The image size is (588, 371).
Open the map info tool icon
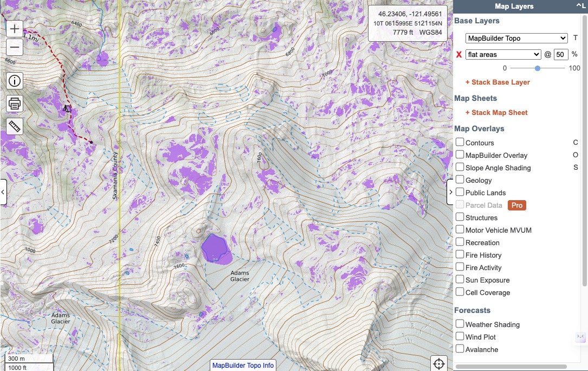pyautogui.click(x=14, y=81)
